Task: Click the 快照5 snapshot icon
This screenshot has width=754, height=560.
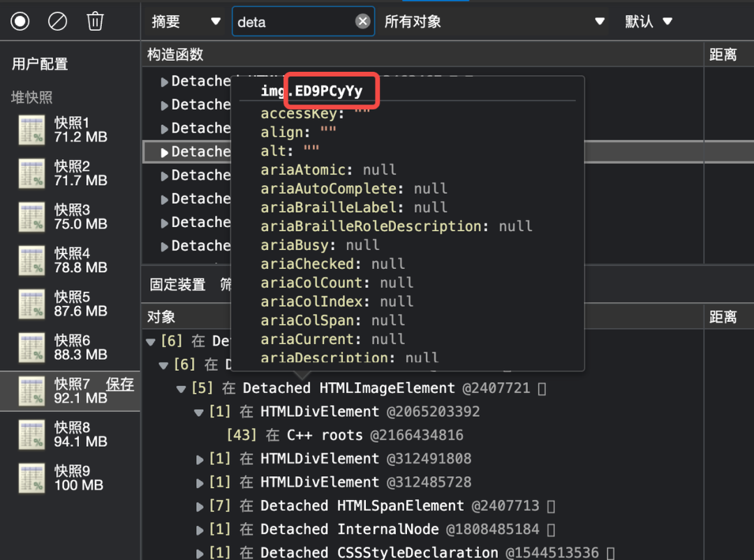Action: click(x=31, y=304)
